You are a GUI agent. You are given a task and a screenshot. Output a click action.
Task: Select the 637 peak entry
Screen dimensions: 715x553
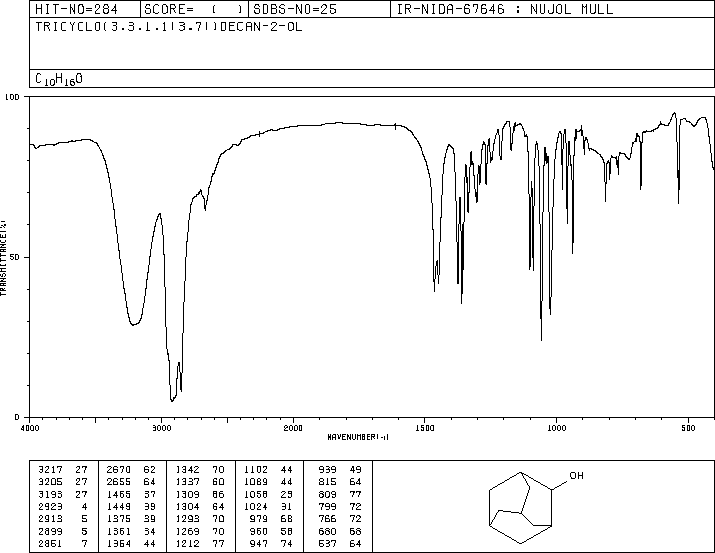click(340, 543)
